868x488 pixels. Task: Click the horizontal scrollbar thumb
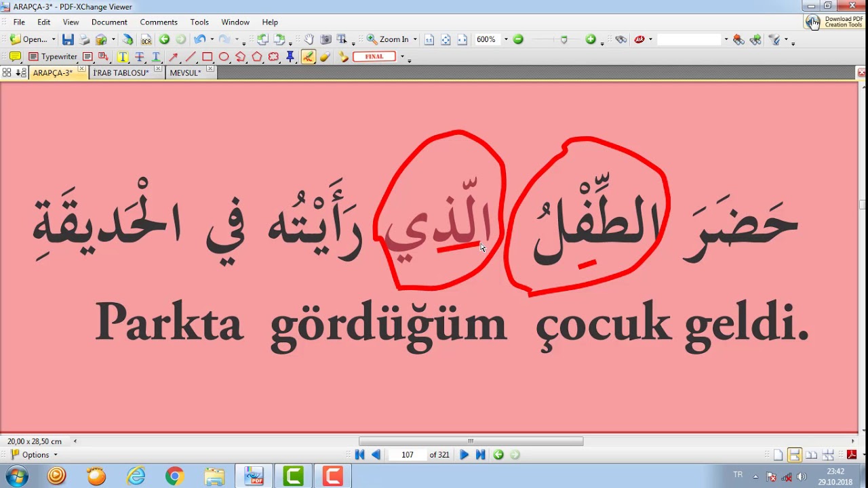coord(471,441)
